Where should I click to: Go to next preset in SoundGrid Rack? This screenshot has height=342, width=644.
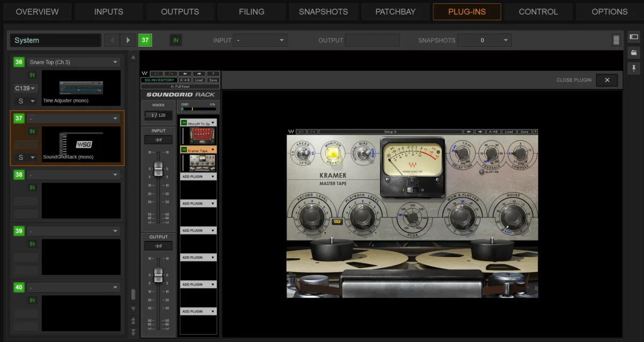coord(199,74)
